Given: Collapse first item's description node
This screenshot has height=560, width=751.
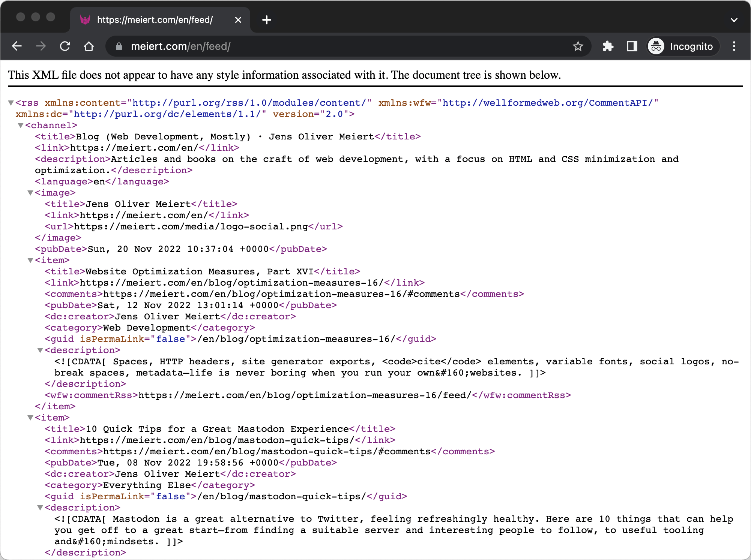Looking at the screenshot, I should click(40, 350).
